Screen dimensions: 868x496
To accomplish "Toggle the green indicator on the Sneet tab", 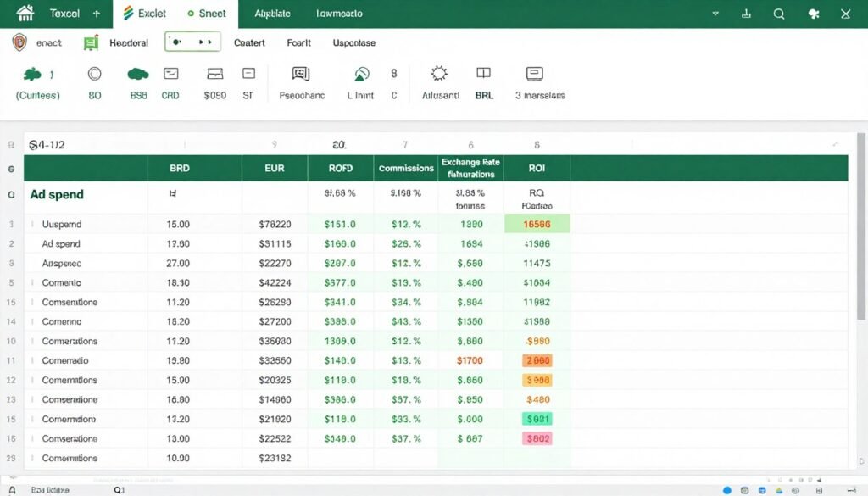I will tap(190, 14).
